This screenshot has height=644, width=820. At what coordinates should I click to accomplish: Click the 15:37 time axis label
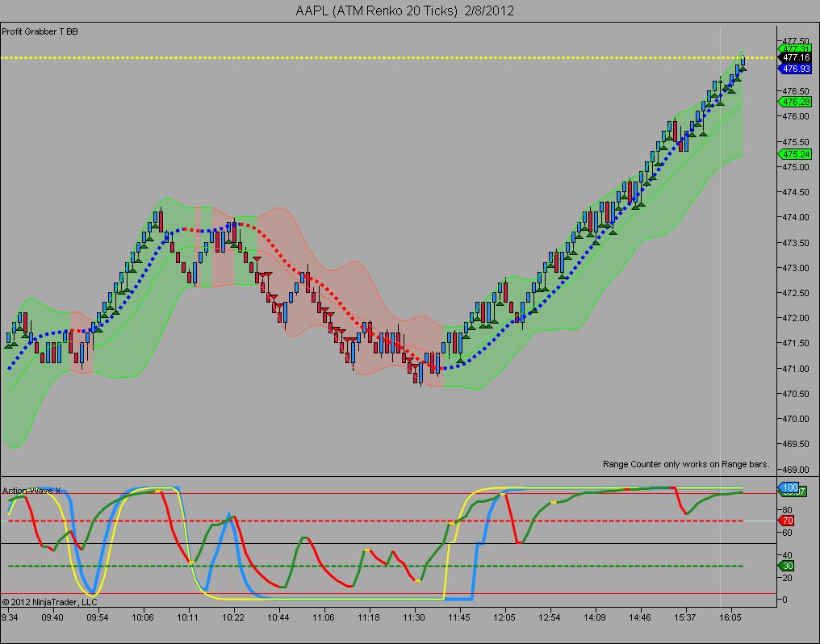coord(684,618)
